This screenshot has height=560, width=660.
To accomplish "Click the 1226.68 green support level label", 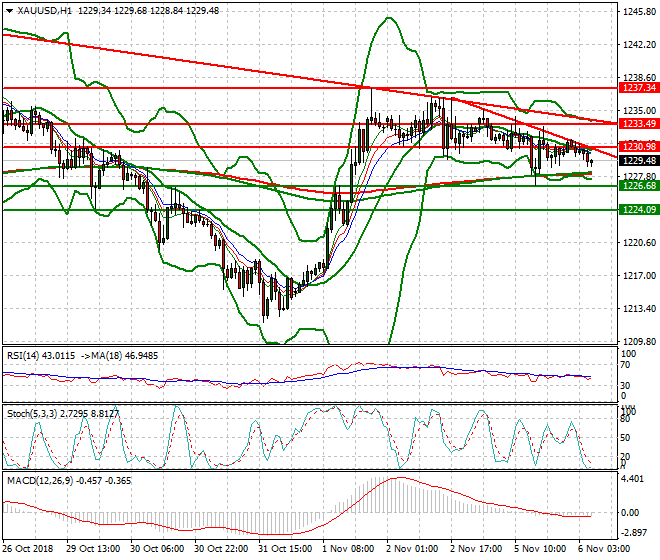I will coord(639,186).
